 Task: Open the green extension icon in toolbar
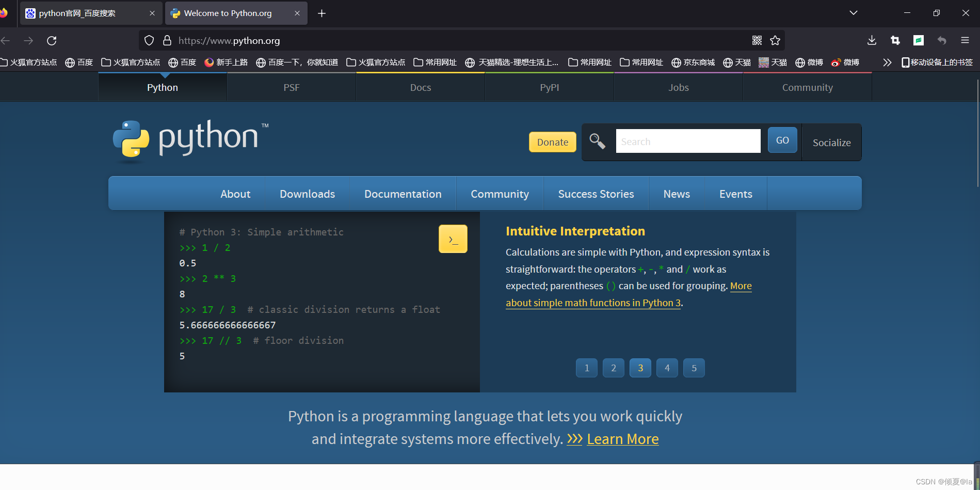tap(919, 40)
